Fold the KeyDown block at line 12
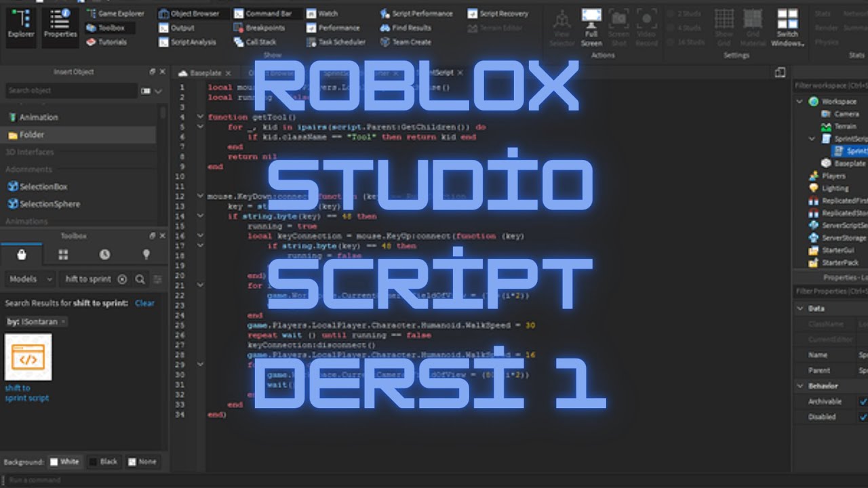 coord(200,197)
